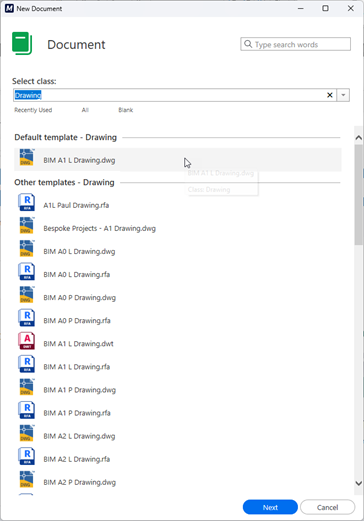Select Bespoke Projects - A1 Drawing.dwg name
Viewport: 364px width, 521px height.
[x=99, y=229]
